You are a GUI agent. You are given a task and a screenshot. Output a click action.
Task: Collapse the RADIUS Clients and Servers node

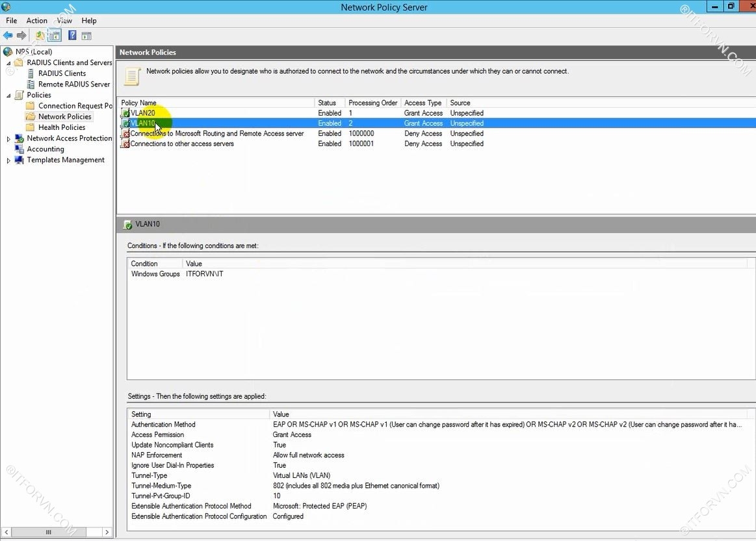pyautogui.click(x=8, y=63)
